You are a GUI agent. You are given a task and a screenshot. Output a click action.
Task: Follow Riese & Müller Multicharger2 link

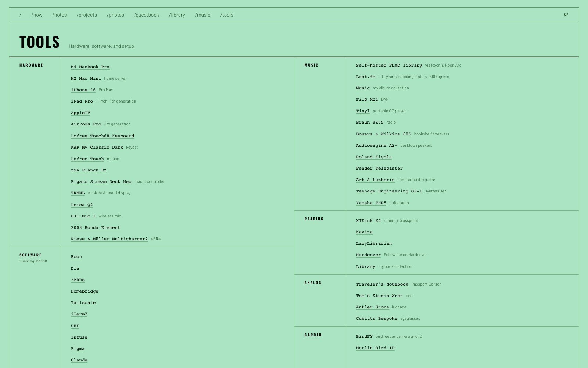pos(109,239)
